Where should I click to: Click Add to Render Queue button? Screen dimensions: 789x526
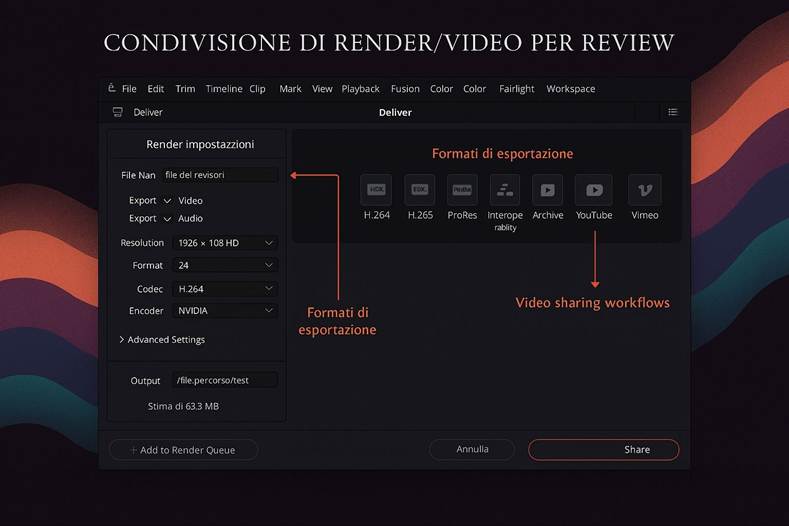184,450
